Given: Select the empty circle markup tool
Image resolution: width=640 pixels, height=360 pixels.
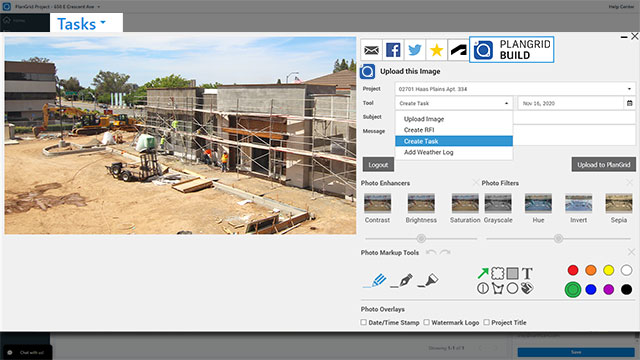Looking at the screenshot, I should click(x=512, y=288).
